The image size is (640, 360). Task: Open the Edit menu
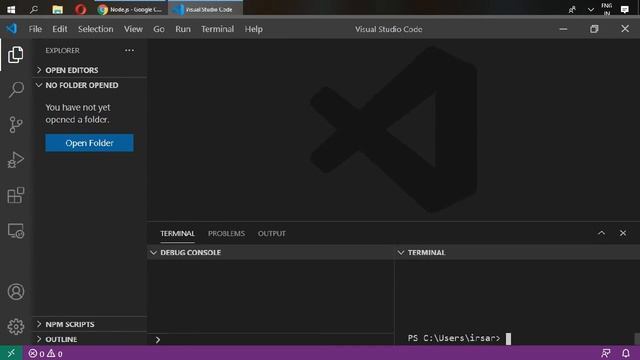[60, 29]
